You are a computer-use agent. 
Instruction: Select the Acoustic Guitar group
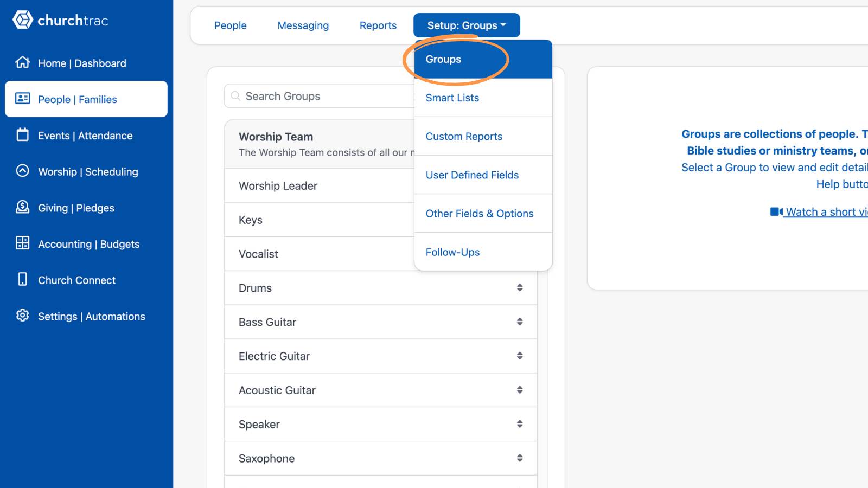pos(380,390)
